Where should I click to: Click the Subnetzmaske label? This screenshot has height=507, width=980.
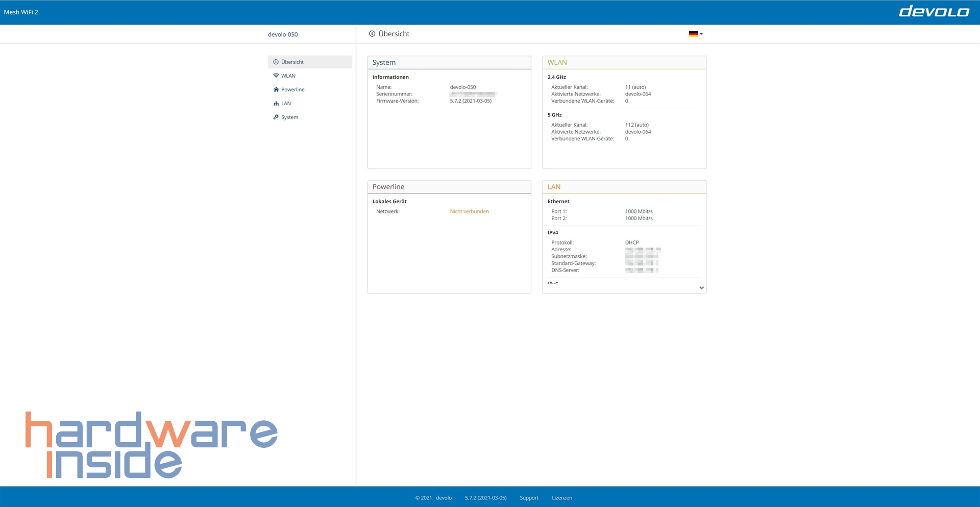(569, 256)
